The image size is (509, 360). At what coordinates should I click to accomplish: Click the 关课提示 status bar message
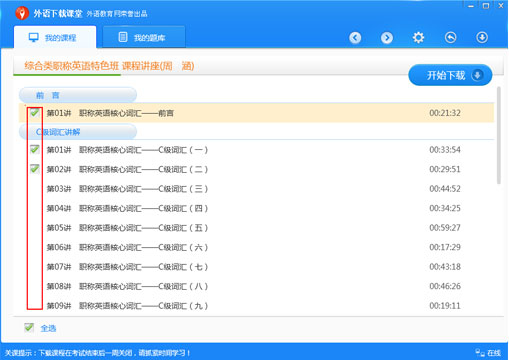(x=97, y=353)
